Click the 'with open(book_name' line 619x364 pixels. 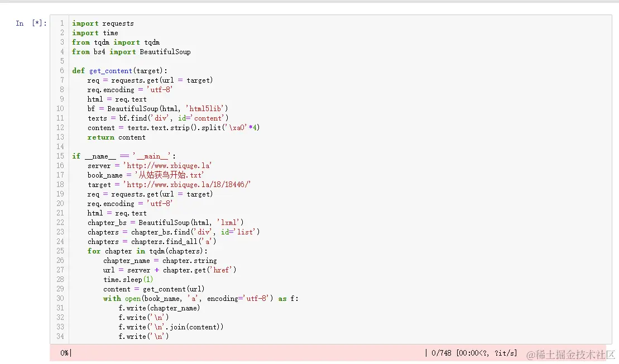(201, 299)
